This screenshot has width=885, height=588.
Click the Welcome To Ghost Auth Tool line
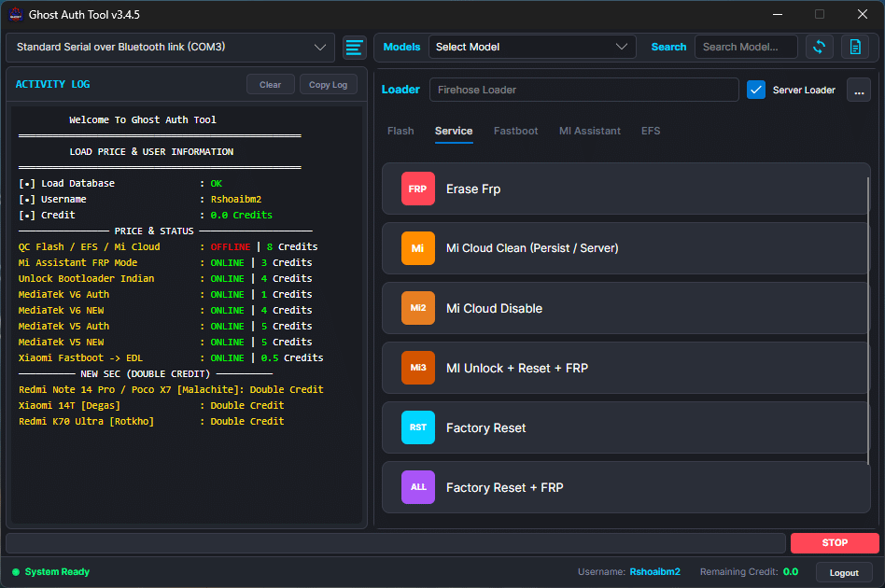pos(142,119)
